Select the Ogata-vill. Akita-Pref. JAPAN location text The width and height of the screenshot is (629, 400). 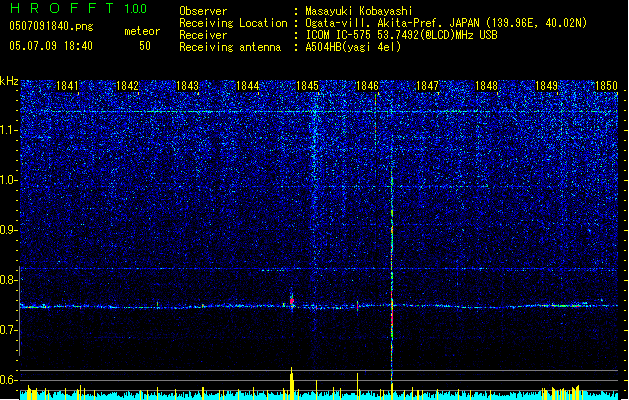point(446,23)
